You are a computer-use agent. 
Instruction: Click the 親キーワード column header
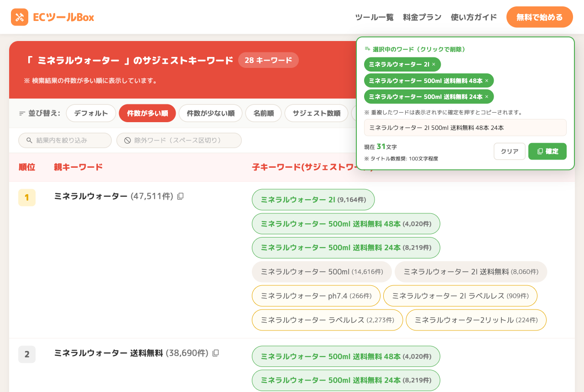tap(78, 167)
